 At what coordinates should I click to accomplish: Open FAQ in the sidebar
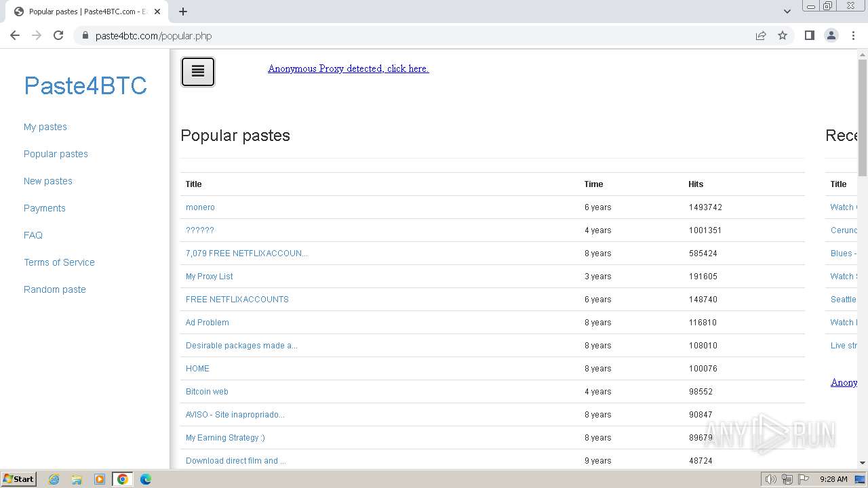(33, 235)
